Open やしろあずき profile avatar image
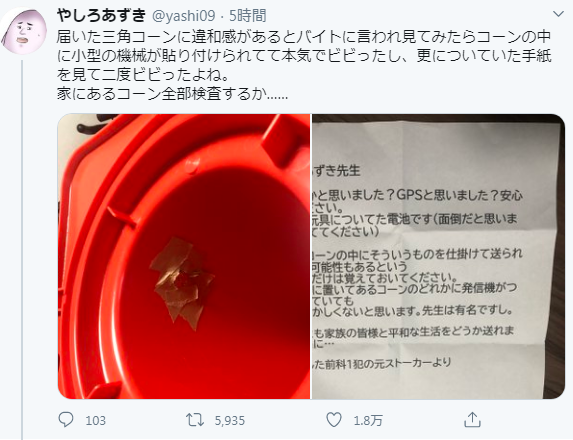Image resolution: width=573 pixels, height=440 pixels. tap(23, 31)
